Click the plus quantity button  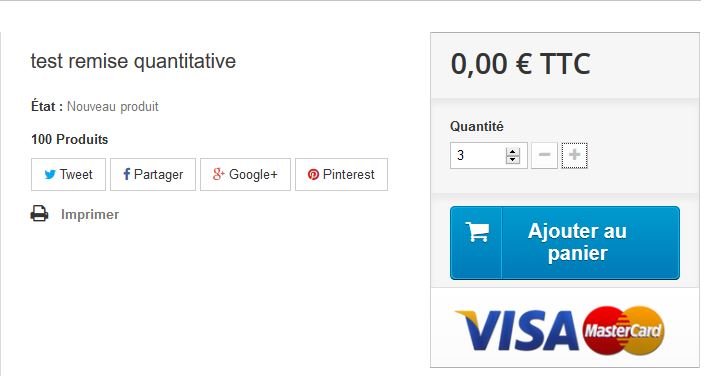[574, 155]
